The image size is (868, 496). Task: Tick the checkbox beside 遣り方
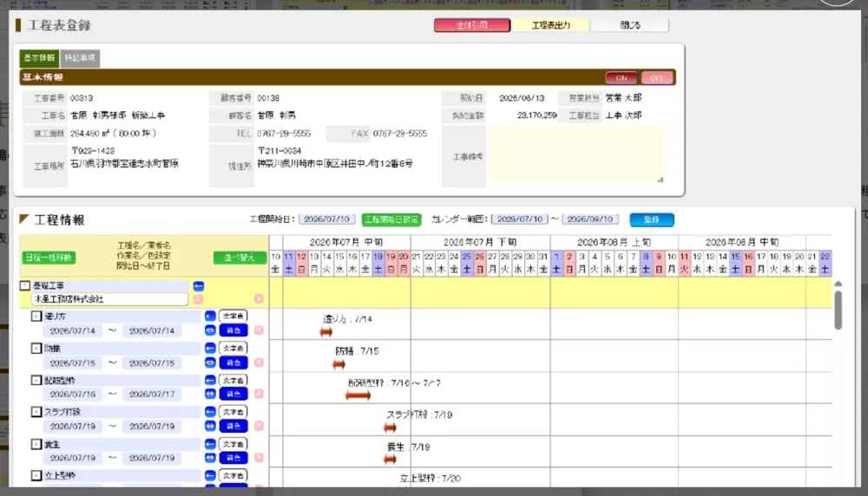36,317
